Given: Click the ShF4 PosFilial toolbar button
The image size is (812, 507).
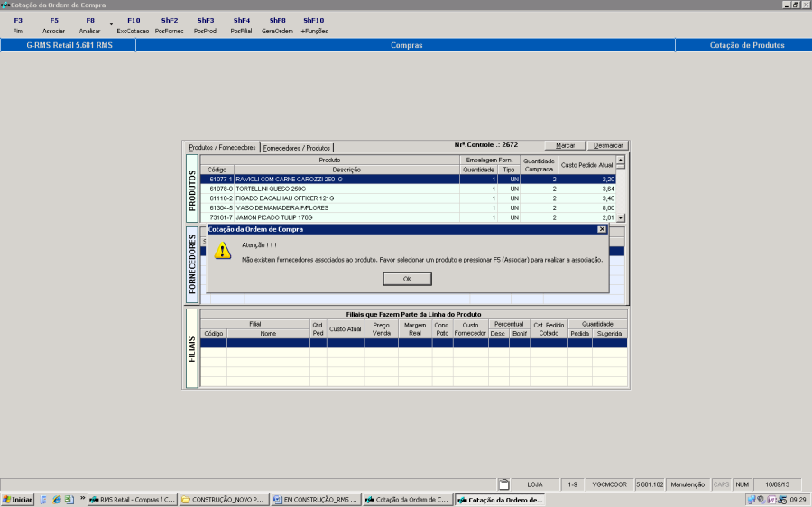Looking at the screenshot, I should pos(241,25).
